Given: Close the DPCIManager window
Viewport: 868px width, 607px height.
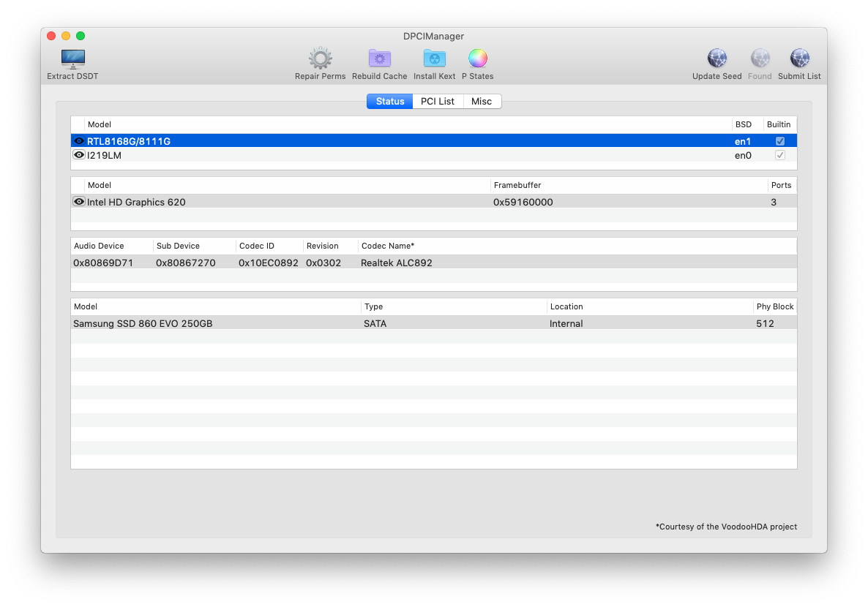Looking at the screenshot, I should click(51, 36).
